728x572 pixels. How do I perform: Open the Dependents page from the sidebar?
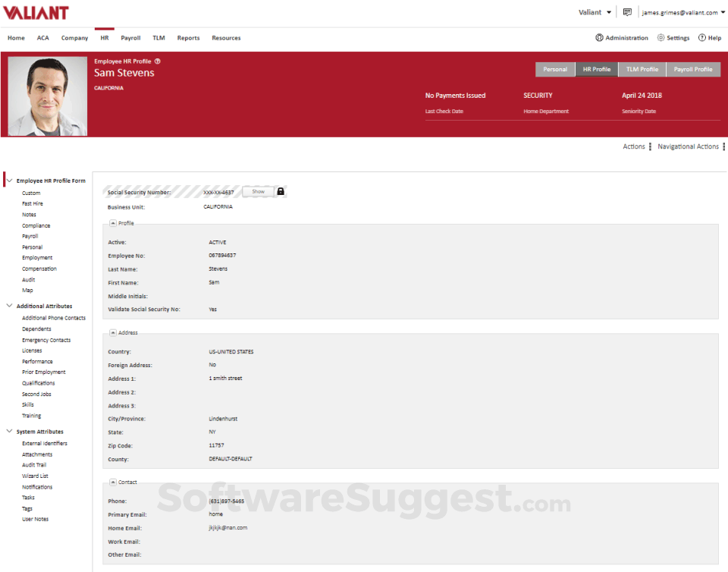[x=39, y=328]
